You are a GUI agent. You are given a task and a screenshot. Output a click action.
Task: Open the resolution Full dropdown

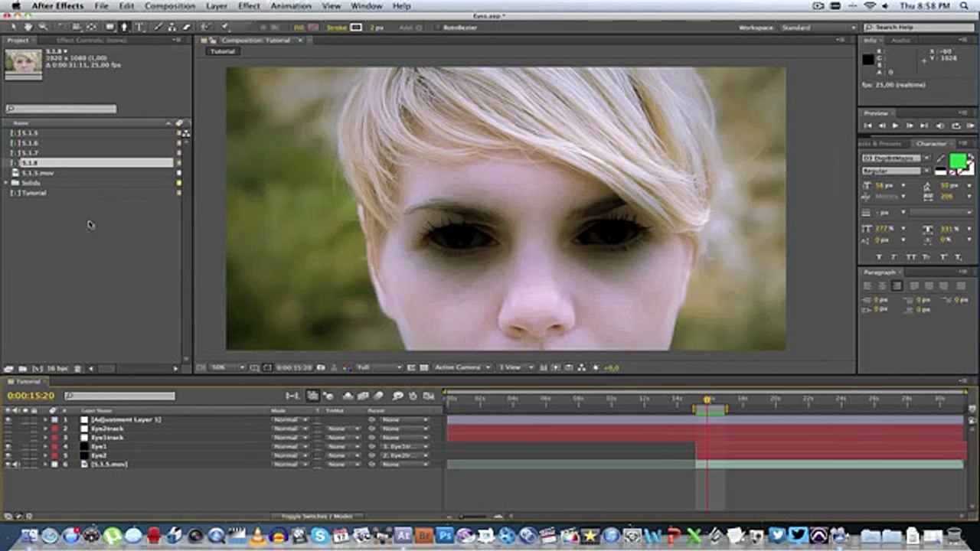[379, 367]
